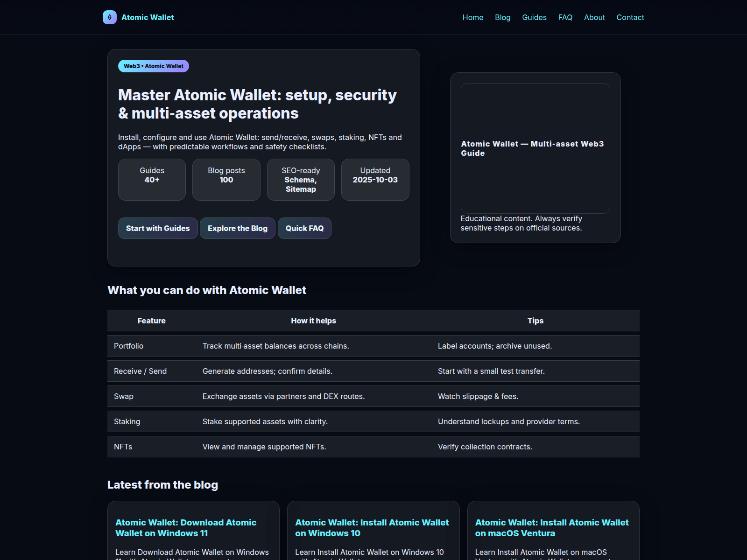The image size is (747, 560).
Task: Open the About nav item
Action: click(594, 17)
